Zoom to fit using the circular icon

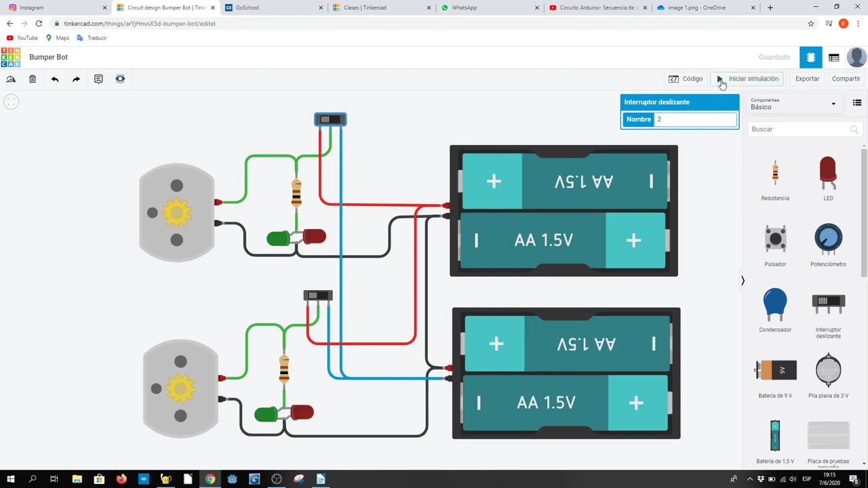click(x=11, y=102)
